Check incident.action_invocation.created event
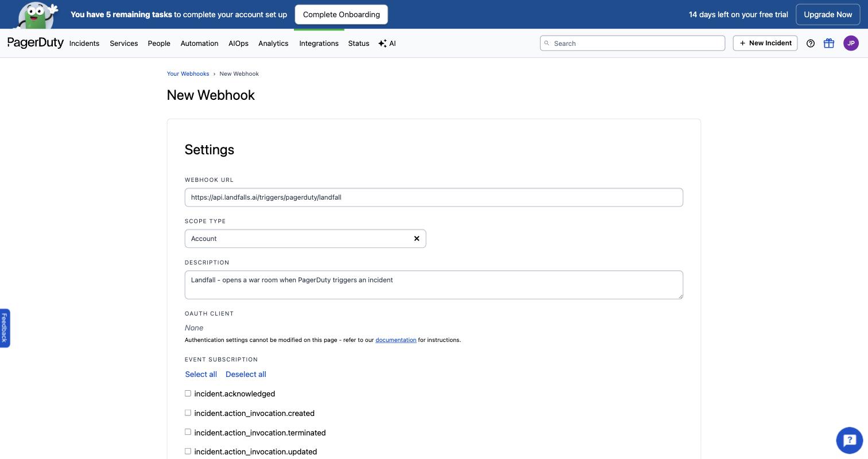The width and height of the screenshot is (868, 459). pyautogui.click(x=188, y=413)
